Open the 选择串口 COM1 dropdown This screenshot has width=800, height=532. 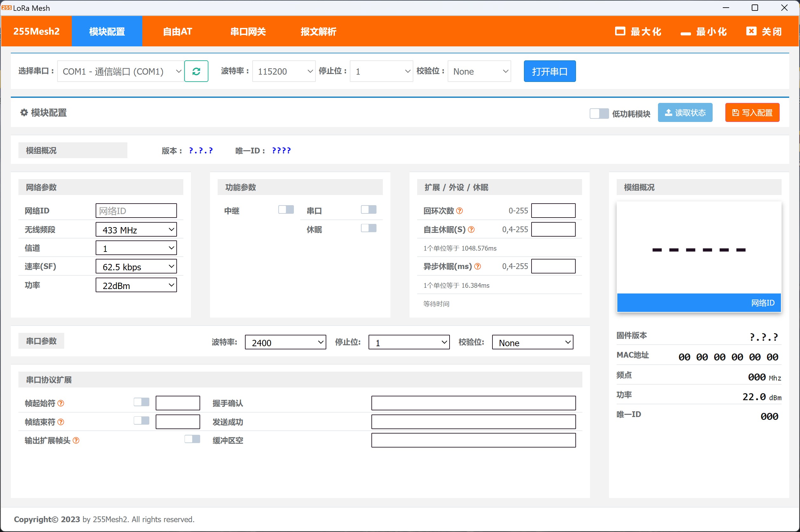(x=121, y=71)
